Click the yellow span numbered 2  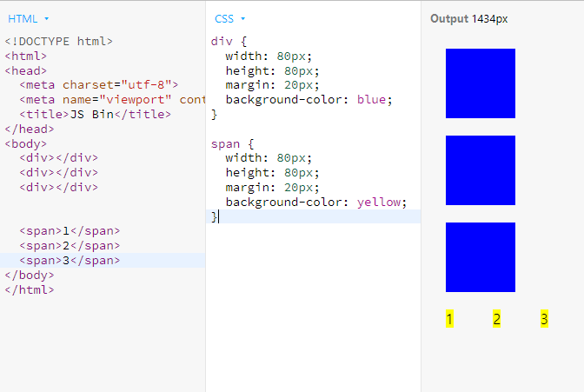496,319
